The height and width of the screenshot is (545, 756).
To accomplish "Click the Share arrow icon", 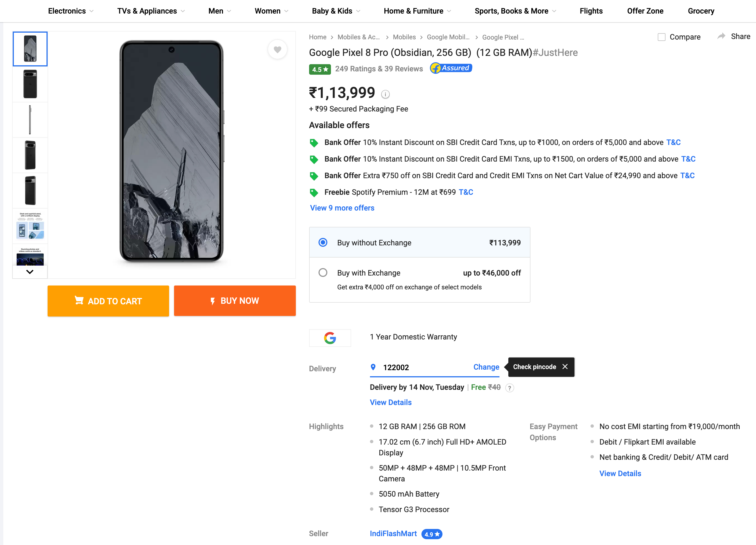I will click(x=721, y=36).
